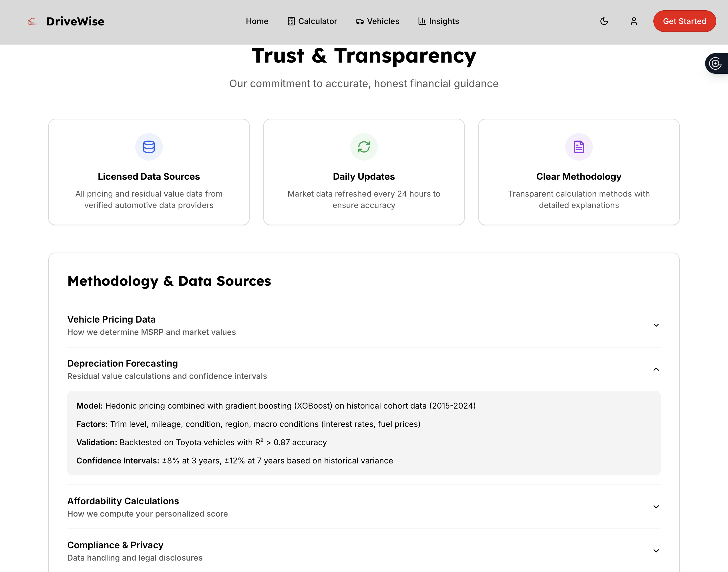Click the bar chart Insights icon
This screenshot has width=728, height=572.
[422, 21]
